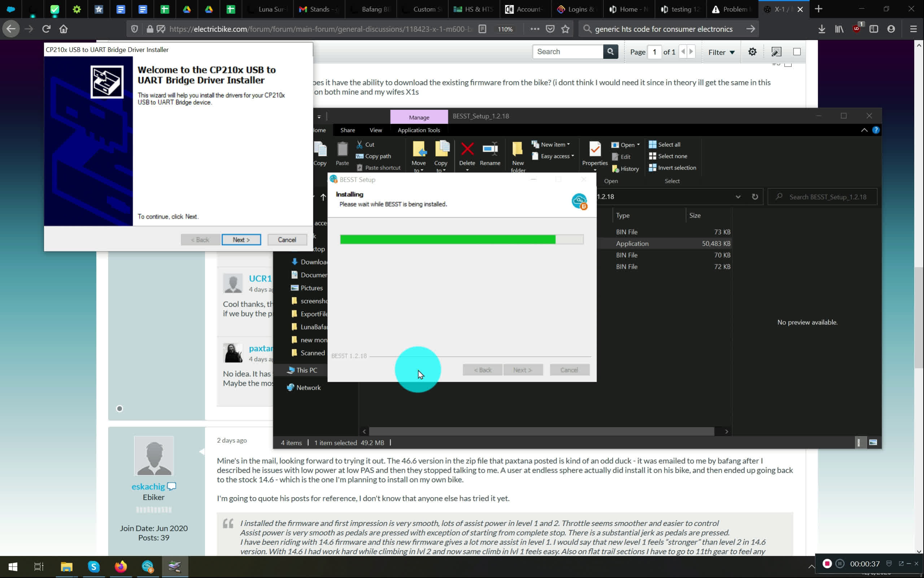
Task: Open the Filter dropdown on forum
Action: (x=721, y=52)
